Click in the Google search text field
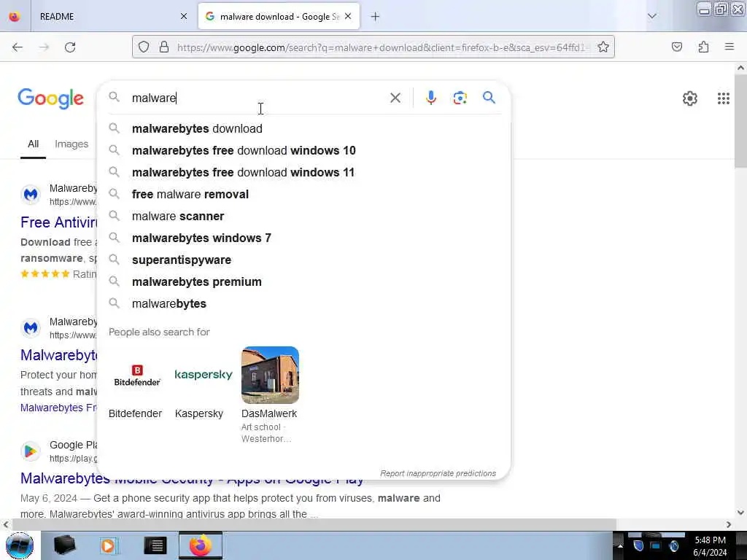Image resolution: width=747 pixels, height=560 pixels. tap(258, 98)
